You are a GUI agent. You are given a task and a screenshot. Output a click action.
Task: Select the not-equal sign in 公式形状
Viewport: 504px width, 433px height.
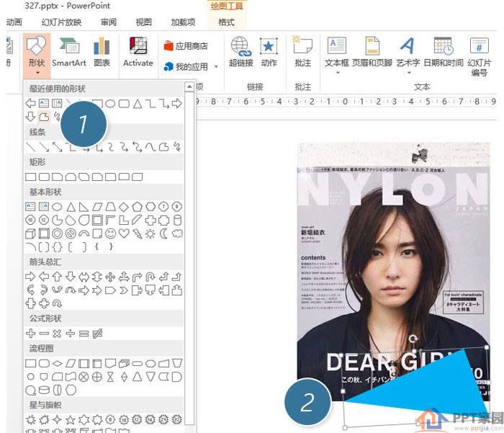(97, 334)
